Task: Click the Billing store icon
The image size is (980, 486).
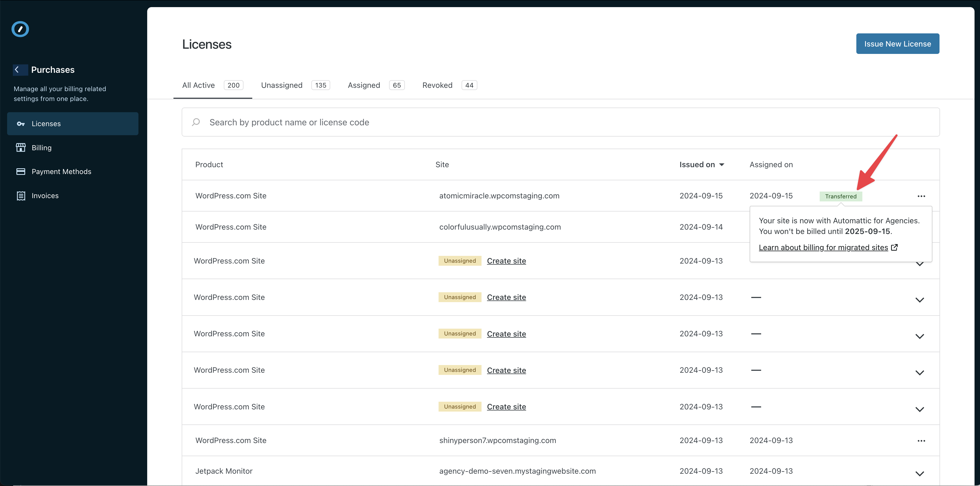Action: point(21,148)
